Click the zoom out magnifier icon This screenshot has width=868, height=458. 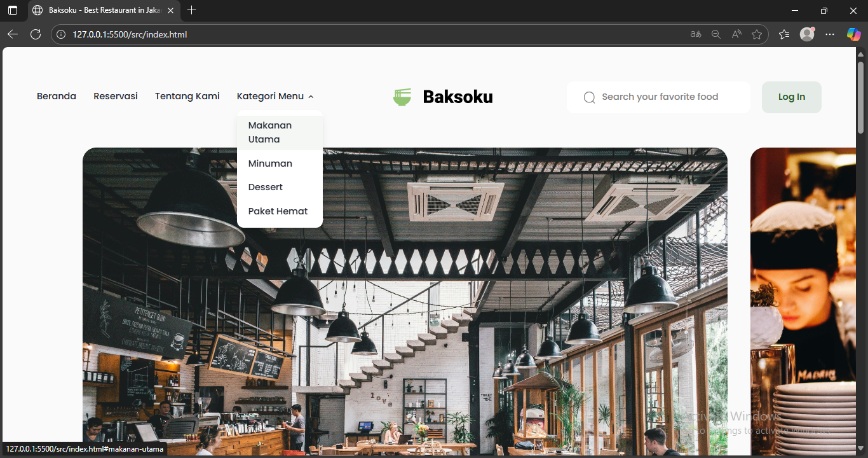coord(715,34)
